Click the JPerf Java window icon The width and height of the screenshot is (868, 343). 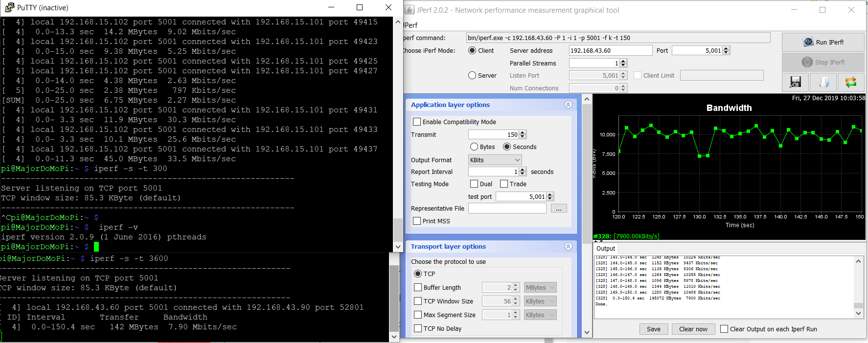click(x=410, y=10)
